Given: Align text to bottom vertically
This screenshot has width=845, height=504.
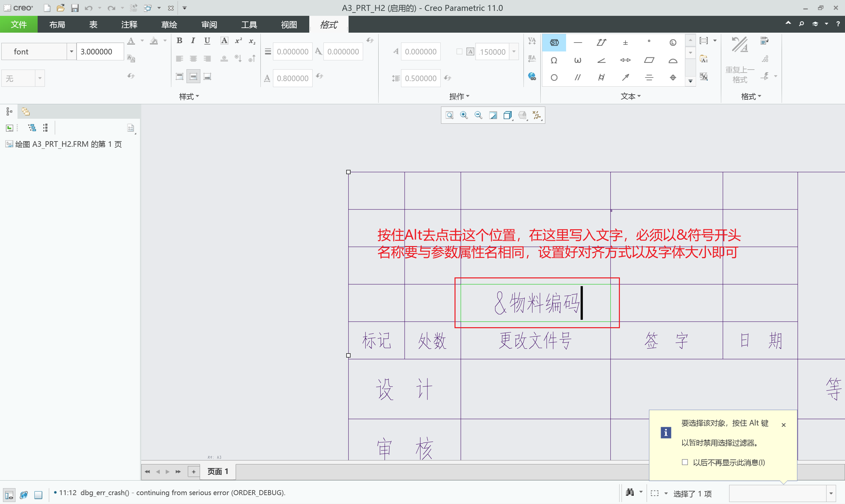Looking at the screenshot, I should pyautogui.click(x=207, y=77).
